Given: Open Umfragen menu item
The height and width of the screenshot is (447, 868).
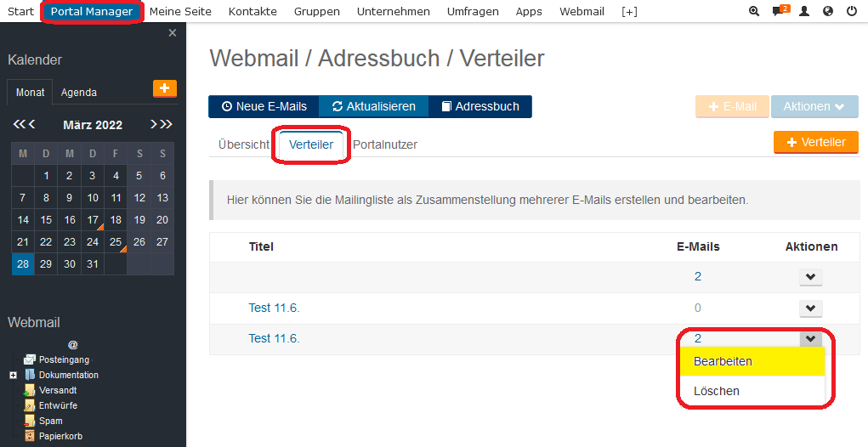Looking at the screenshot, I should point(473,12).
